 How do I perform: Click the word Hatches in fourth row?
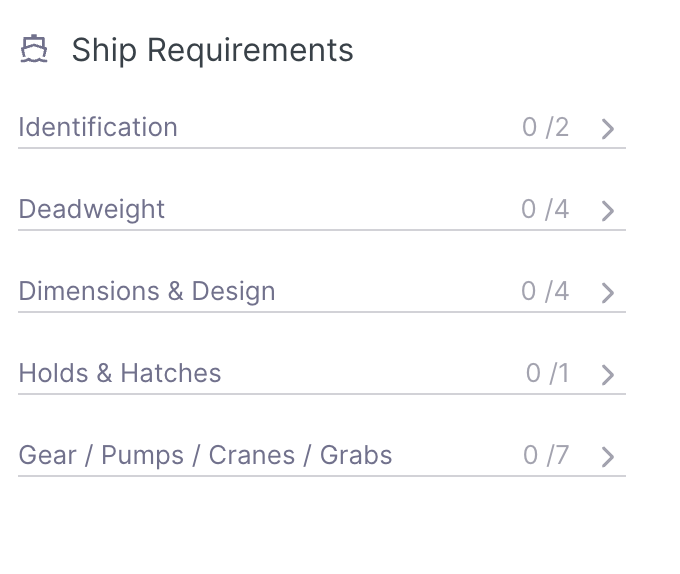tap(171, 373)
